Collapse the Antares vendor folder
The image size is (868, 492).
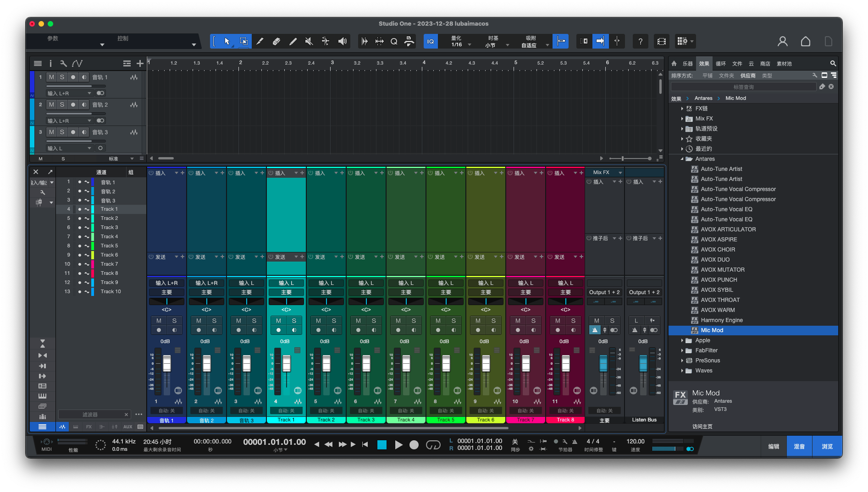[x=682, y=159]
